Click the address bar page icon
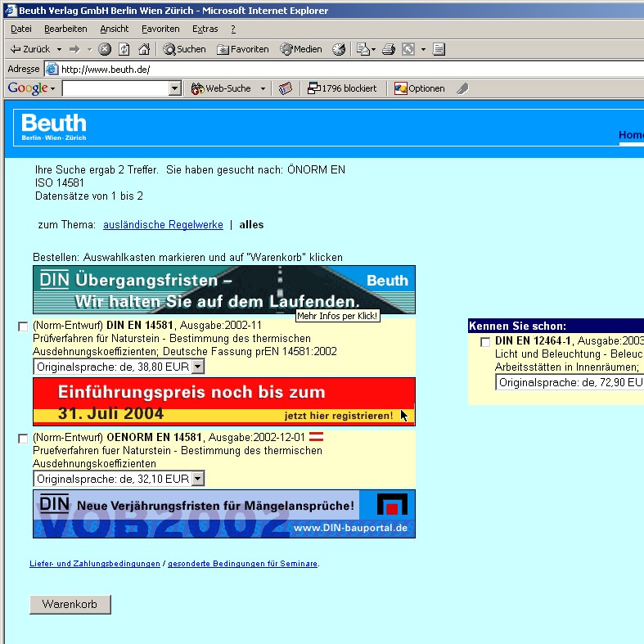644x644 pixels. point(52,69)
